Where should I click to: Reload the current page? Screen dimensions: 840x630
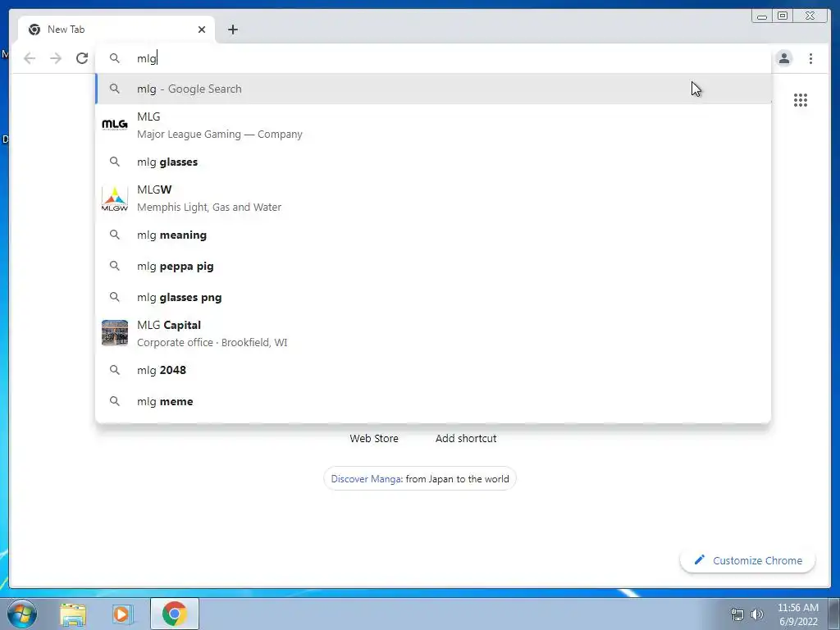click(82, 58)
